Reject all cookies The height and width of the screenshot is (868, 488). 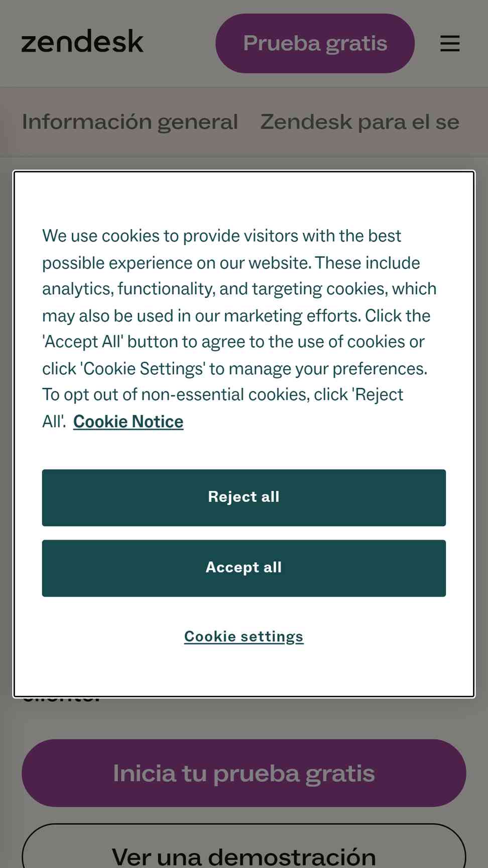(244, 498)
